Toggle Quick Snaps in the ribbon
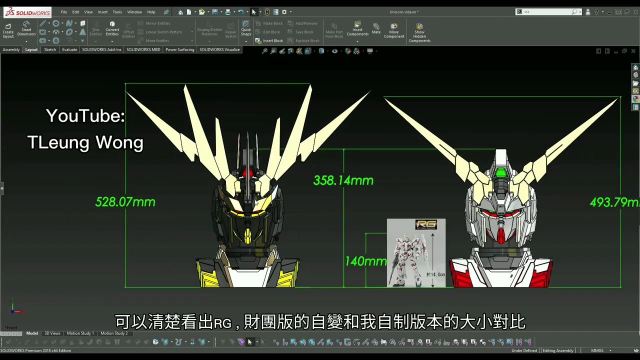 click(x=246, y=27)
